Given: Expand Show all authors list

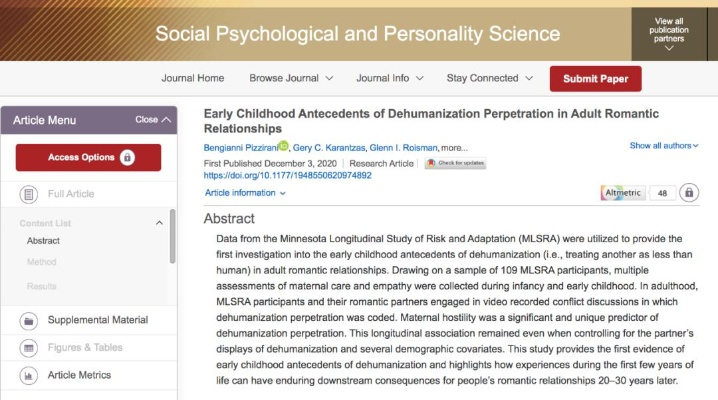Looking at the screenshot, I should click(x=664, y=146).
